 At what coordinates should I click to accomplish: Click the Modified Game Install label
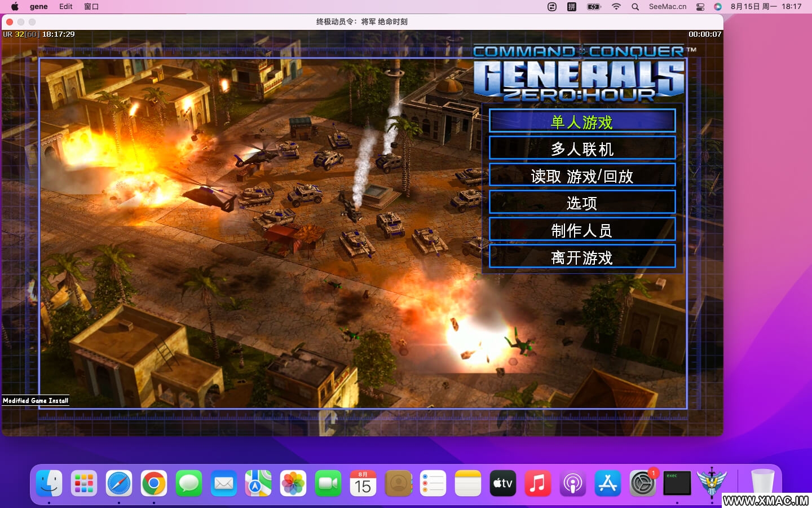pos(36,401)
